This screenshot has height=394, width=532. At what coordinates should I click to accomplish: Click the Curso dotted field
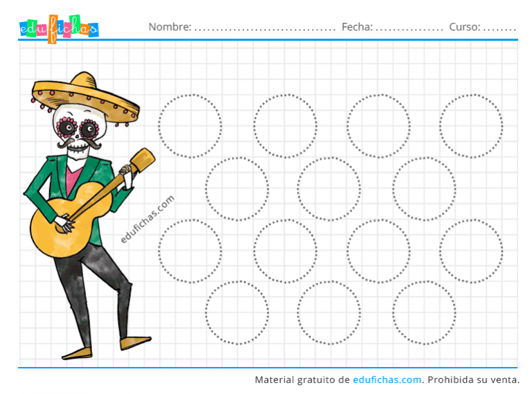(x=499, y=30)
